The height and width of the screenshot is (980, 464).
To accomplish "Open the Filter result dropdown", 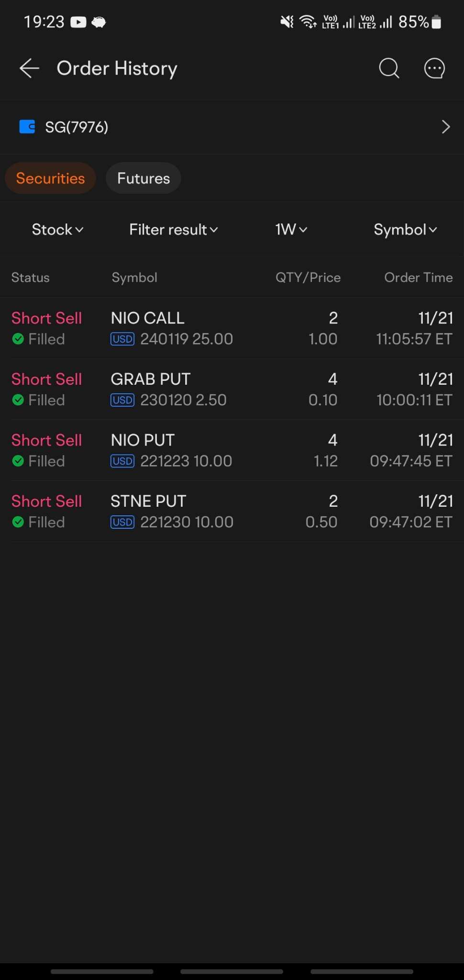I will coord(173,230).
